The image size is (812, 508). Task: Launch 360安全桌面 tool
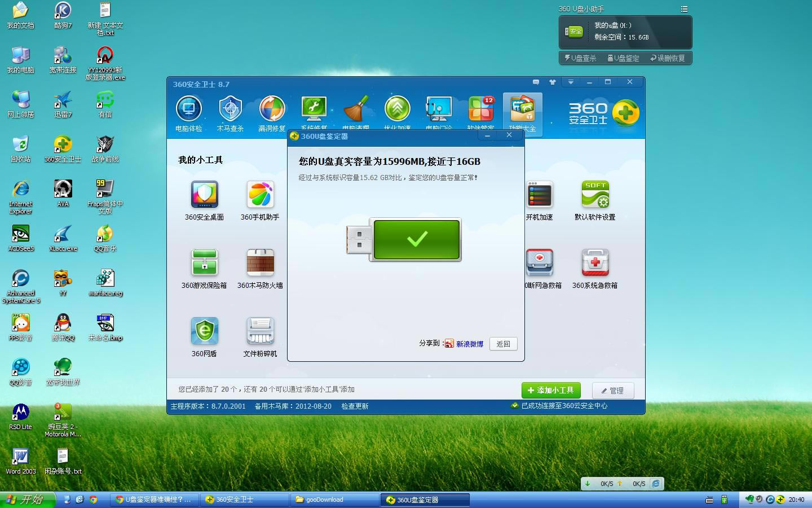(204, 201)
